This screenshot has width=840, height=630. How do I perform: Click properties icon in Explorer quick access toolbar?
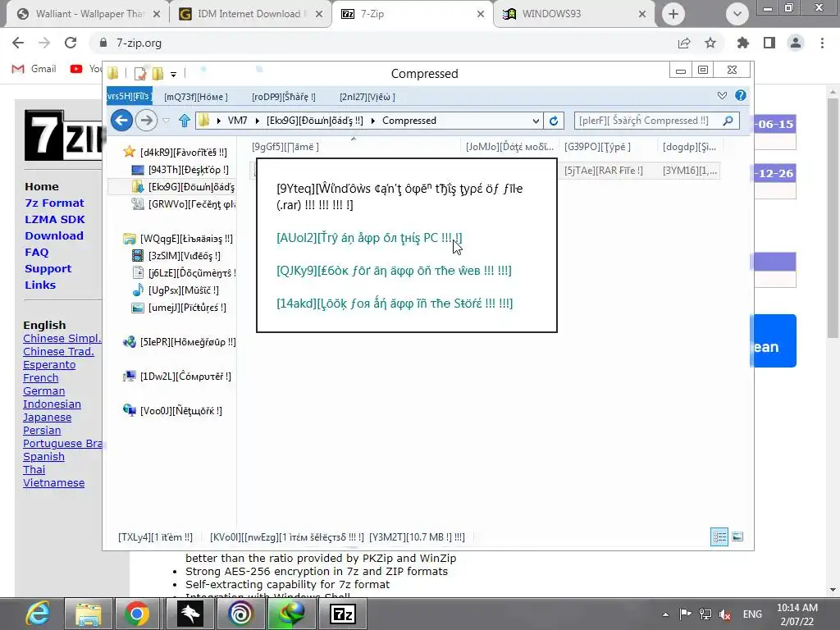pos(139,73)
